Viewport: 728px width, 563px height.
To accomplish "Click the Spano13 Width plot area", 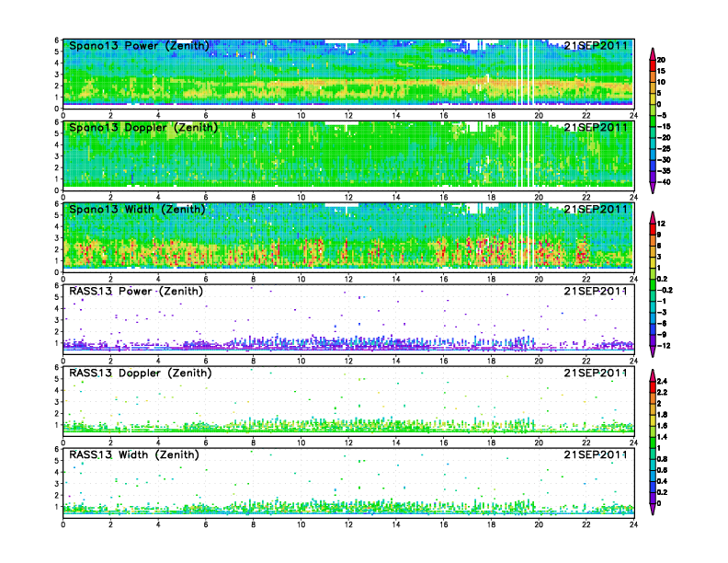I will [348, 237].
